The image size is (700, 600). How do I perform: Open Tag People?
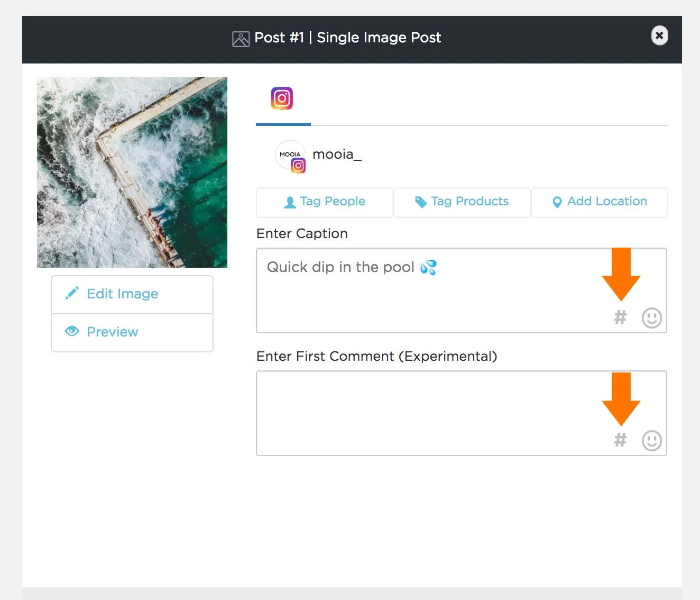(324, 202)
